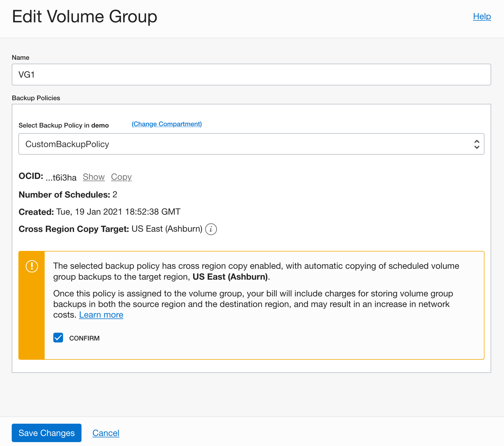Viewport: 504px width, 446px height.
Task: Open Help
Action: tap(482, 16)
